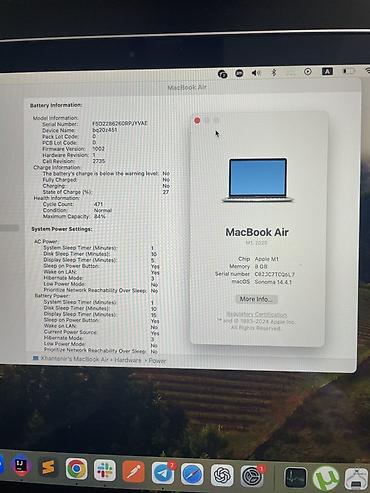
Task: Click the Device Name bq20z451 value
Action: tap(105, 130)
